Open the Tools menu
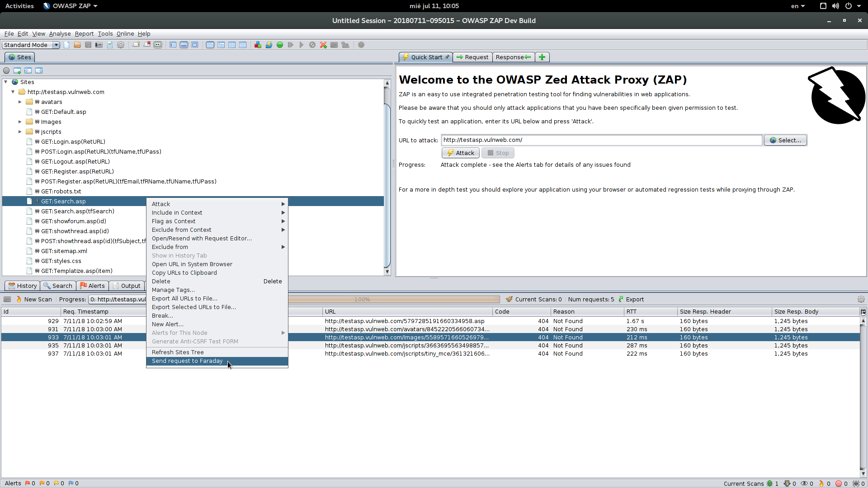The height and width of the screenshot is (488, 868). tap(105, 34)
